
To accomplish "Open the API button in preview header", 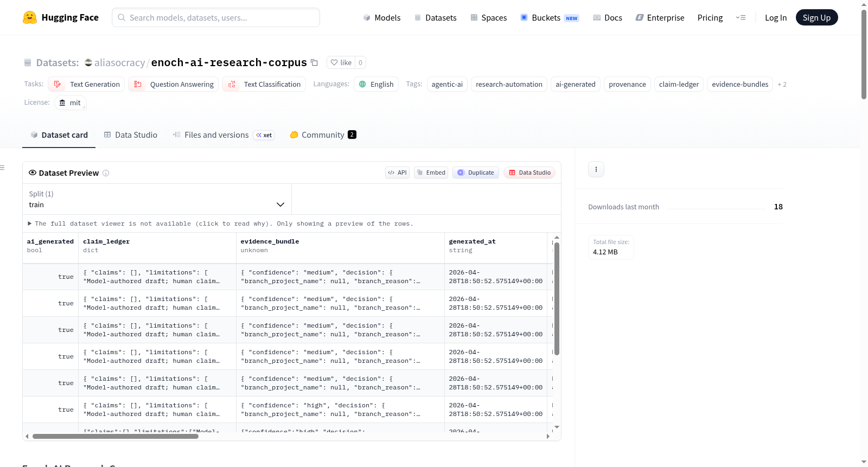I will click(397, 172).
